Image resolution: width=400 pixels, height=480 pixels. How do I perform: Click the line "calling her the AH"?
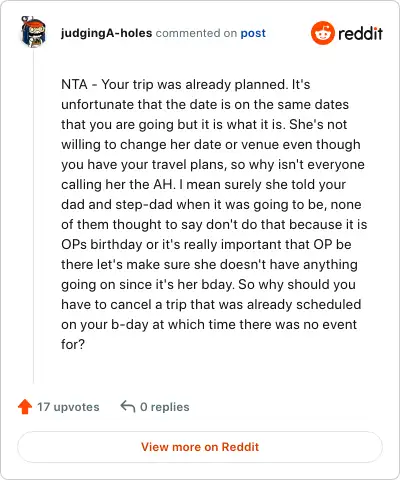click(x=203, y=184)
